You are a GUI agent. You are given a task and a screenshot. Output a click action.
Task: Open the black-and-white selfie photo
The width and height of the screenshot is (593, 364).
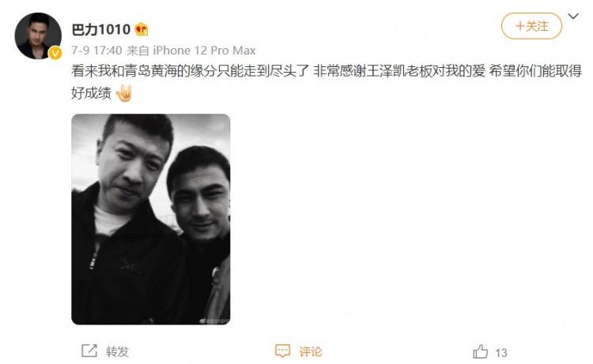pyautogui.click(x=150, y=219)
